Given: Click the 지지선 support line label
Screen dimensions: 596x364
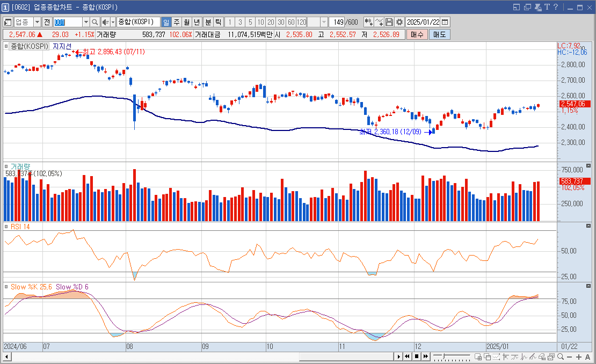Looking at the screenshot, I should tap(62, 46).
